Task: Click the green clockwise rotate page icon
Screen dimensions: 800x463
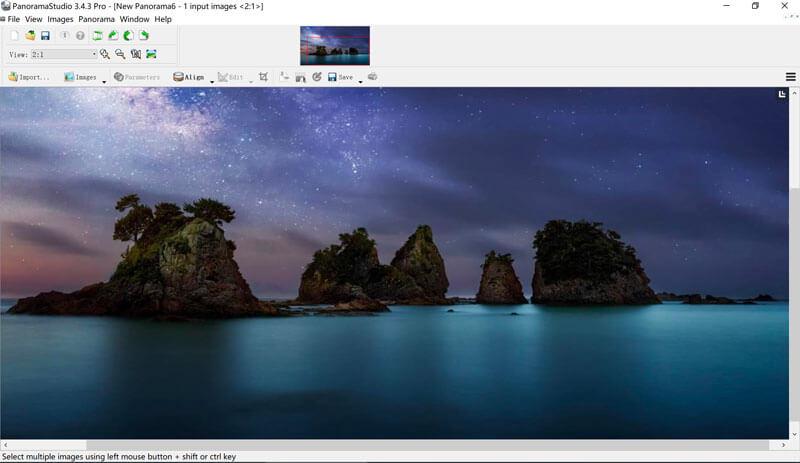Action: pyautogui.click(x=144, y=35)
